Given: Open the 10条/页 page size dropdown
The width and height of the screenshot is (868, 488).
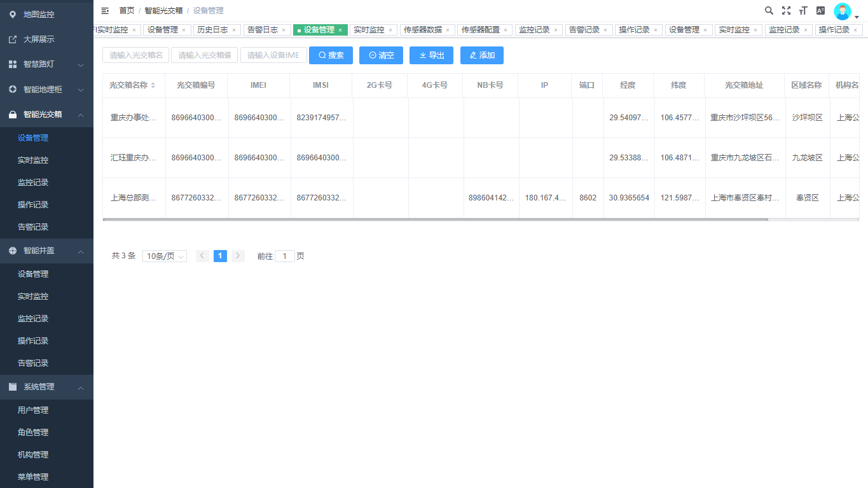Looking at the screenshot, I should pos(164,256).
